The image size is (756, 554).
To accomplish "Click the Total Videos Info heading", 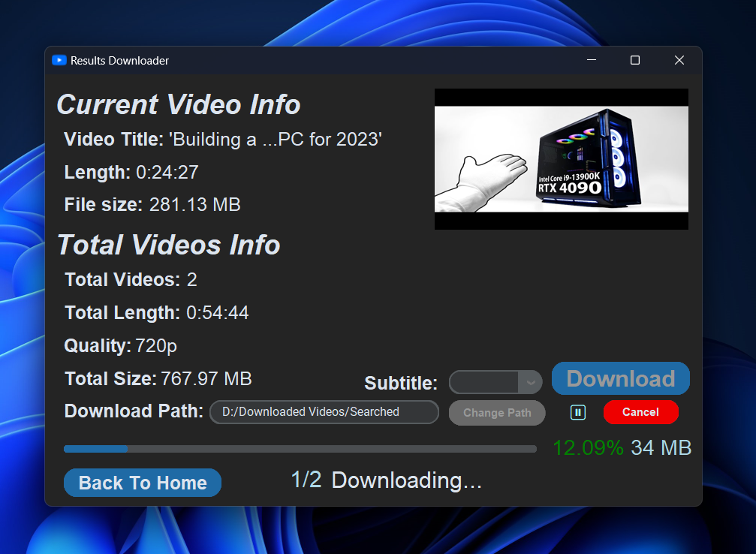I will point(168,245).
